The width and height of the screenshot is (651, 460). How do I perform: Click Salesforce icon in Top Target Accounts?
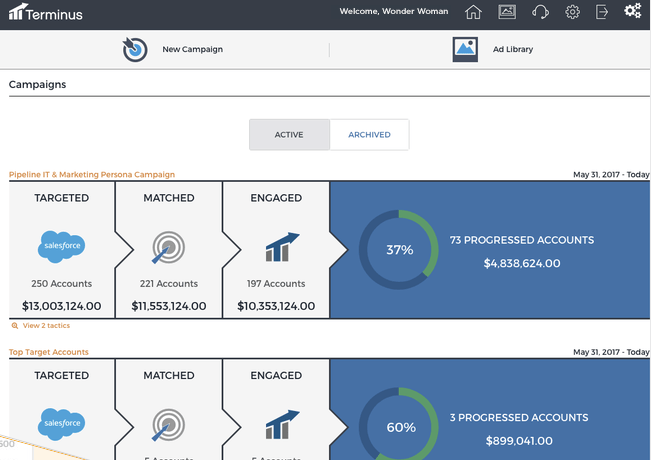coord(61,424)
